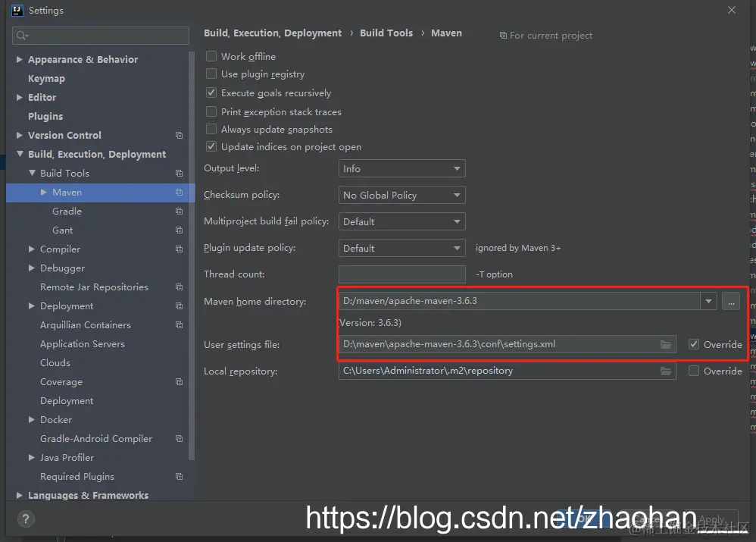Screen dimensions: 756x542
Task: Close the Settings dialog
Action: (732, 10)
